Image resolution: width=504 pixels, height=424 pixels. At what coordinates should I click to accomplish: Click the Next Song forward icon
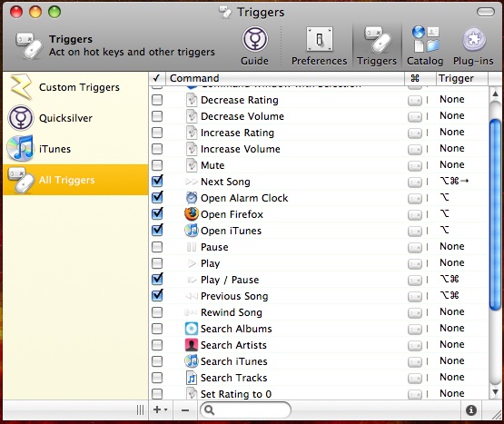pos(192,182)
